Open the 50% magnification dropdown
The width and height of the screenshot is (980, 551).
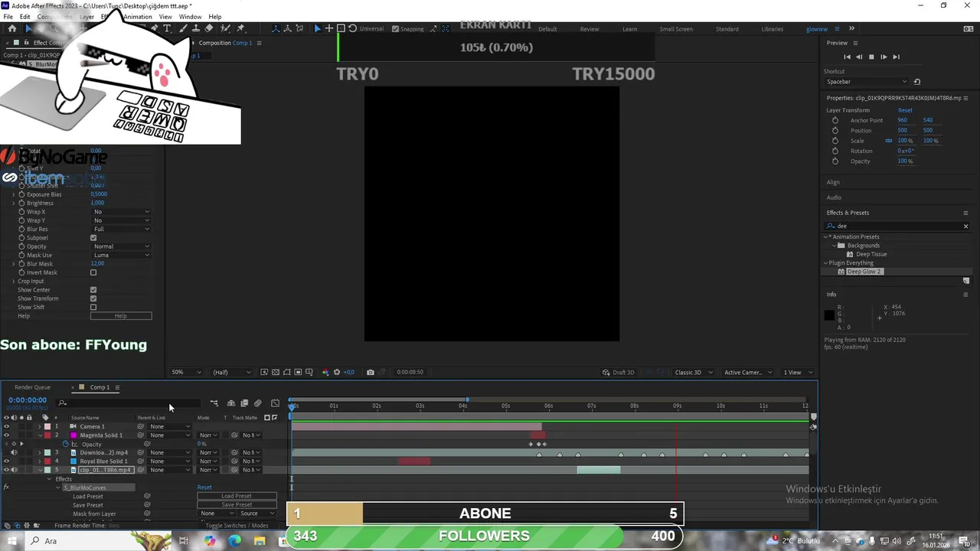point(186,373)
